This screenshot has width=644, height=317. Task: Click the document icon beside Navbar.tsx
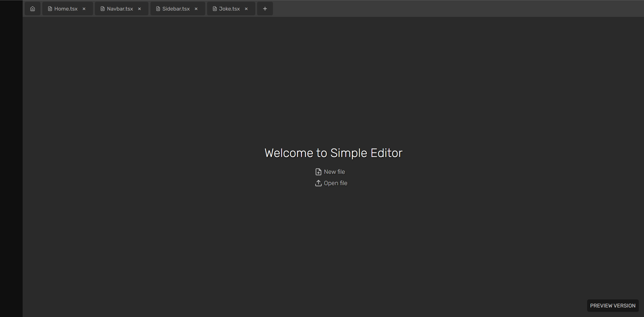103,9
